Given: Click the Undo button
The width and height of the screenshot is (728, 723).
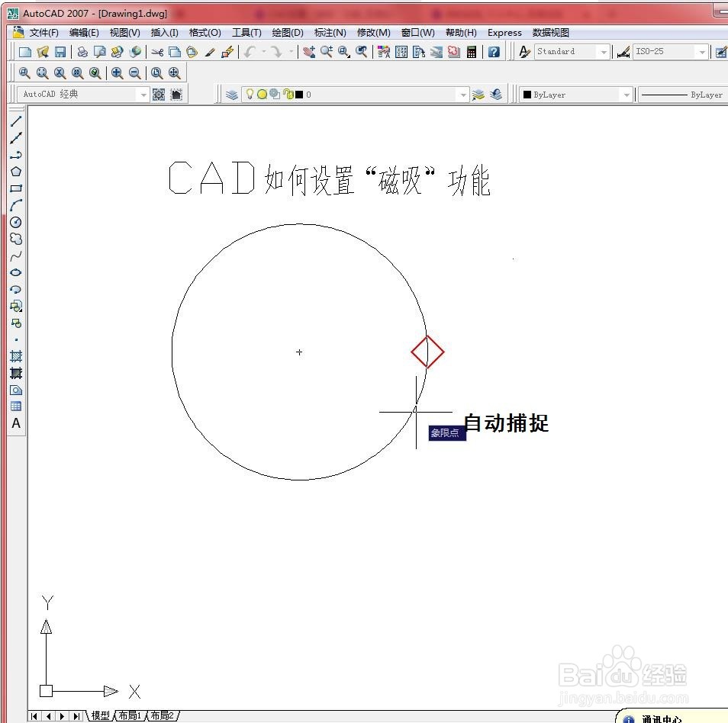Looking at the screenshot, I should pos(249,51).
